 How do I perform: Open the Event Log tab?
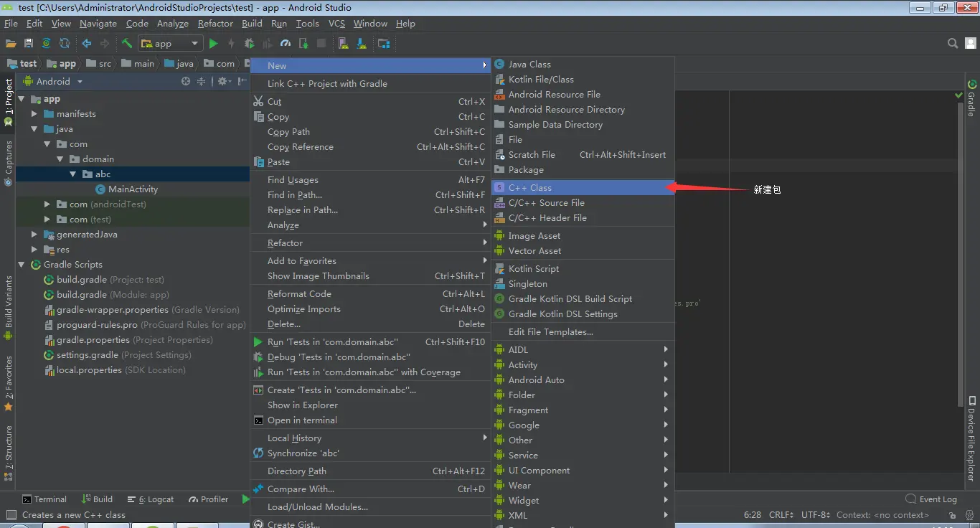click(931, 499)
